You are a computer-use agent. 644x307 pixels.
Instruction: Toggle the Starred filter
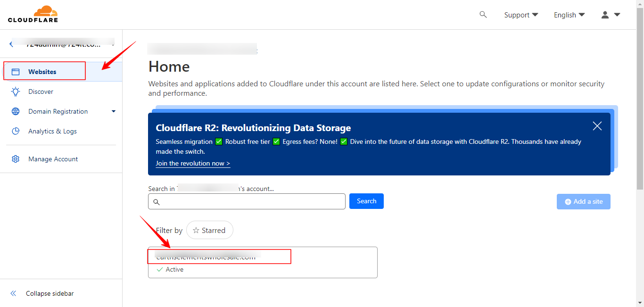click(209, 230)
